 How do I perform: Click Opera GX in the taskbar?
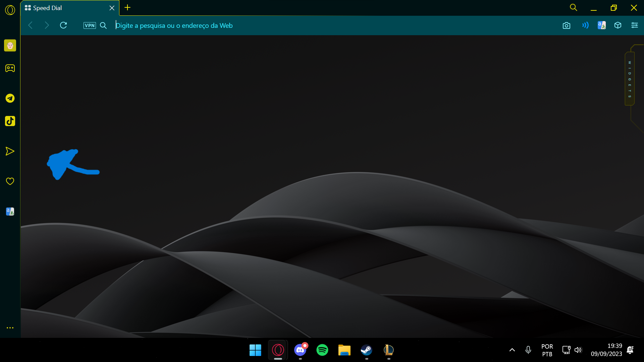pos(278,350)
